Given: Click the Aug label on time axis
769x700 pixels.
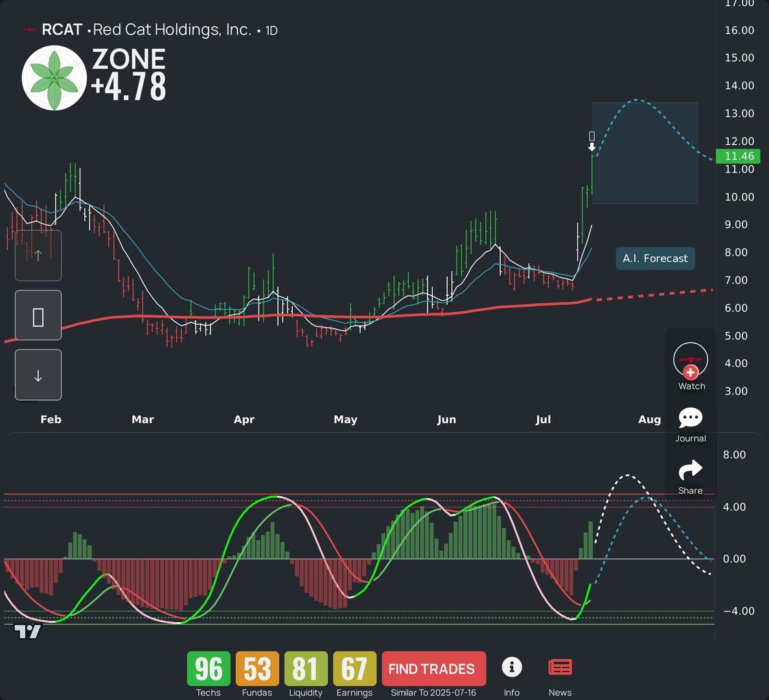Looking at the screenshot, I should pos(649,420).
